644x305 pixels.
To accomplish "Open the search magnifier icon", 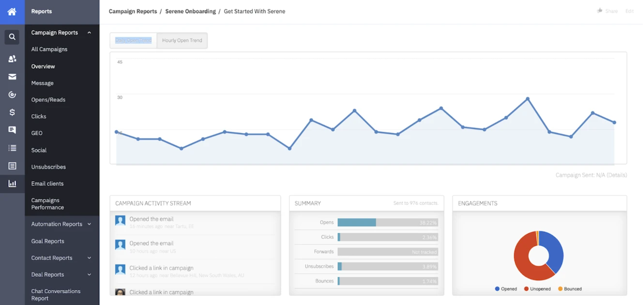I will coord(12,37).
